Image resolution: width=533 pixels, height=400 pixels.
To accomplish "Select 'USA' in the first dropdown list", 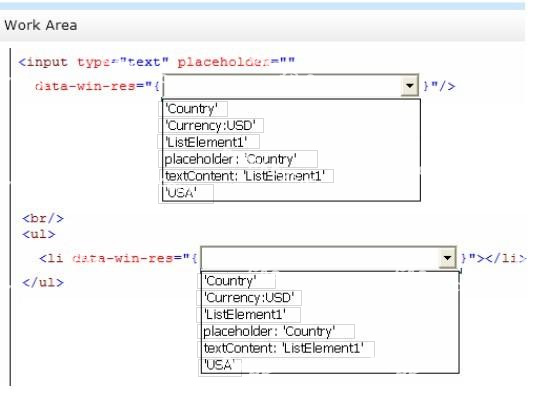I will coord(186,193).
